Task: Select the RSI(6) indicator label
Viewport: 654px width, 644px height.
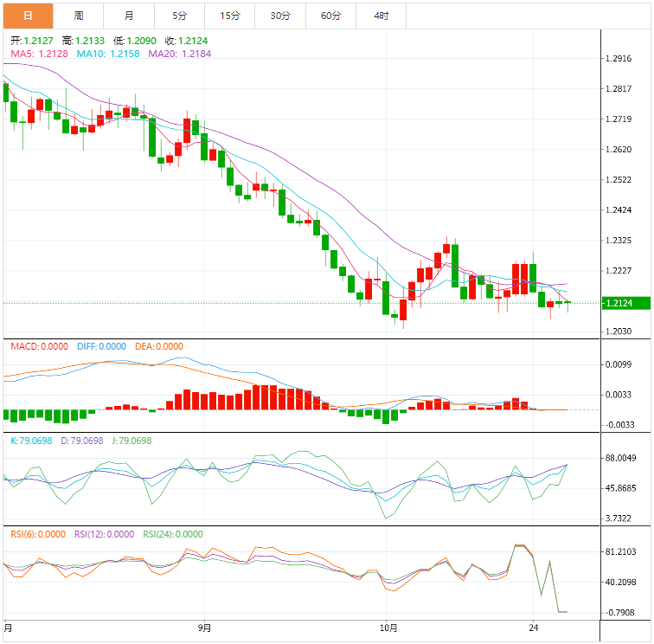Action: click(x=38, y=534)
